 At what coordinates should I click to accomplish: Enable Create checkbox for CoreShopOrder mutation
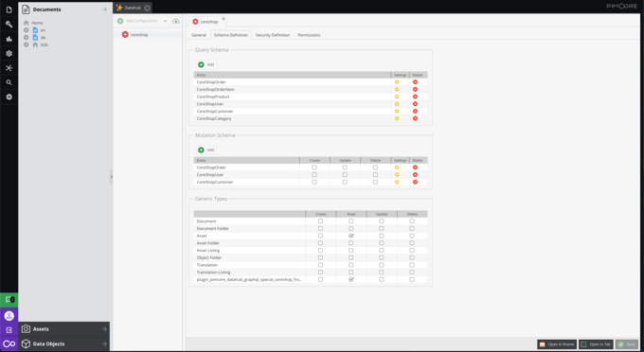(x=314, y=167)
